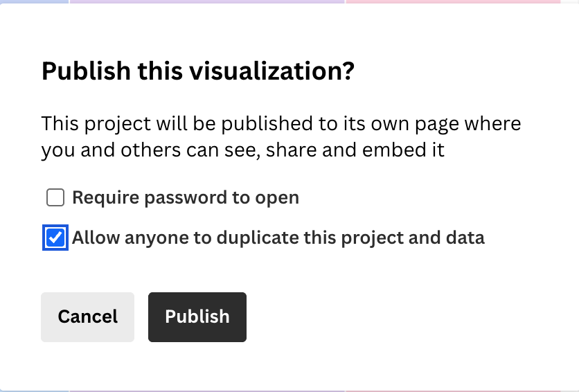Image resolution: width=579 pixels, height=392 pixels.
Task: Cancel the publish dialog
Action: click(87, 317)
